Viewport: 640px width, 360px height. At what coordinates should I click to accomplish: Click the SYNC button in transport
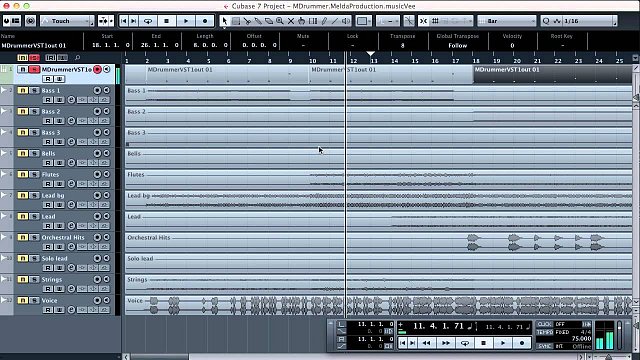[x=544, y=346]
